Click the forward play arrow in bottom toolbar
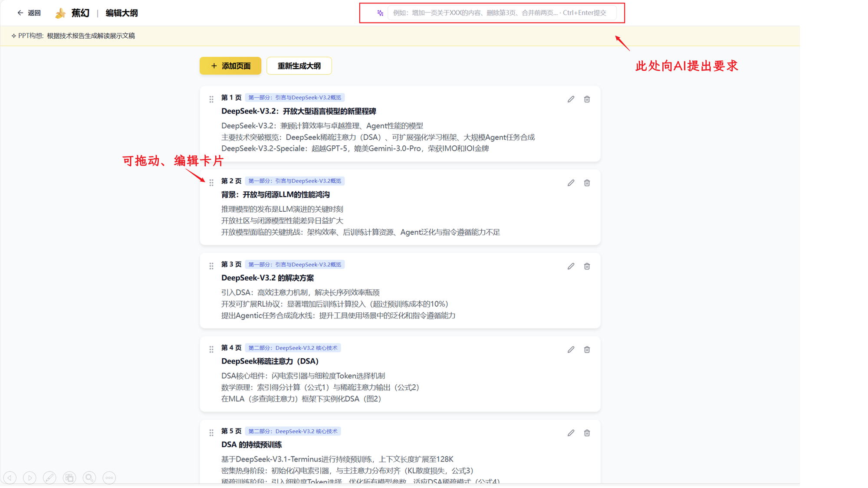Image resolution: width=868 pixels, height=488 pixels. click(30, 478)
